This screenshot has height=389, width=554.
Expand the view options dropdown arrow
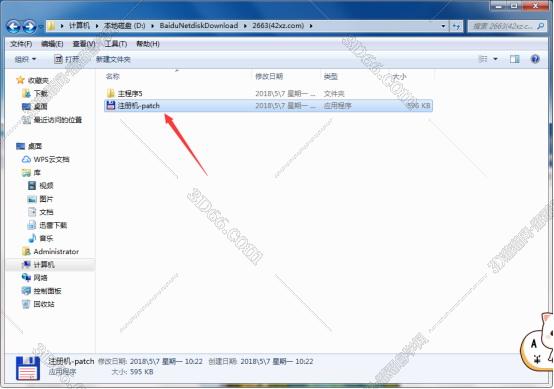tap(495, 59)
